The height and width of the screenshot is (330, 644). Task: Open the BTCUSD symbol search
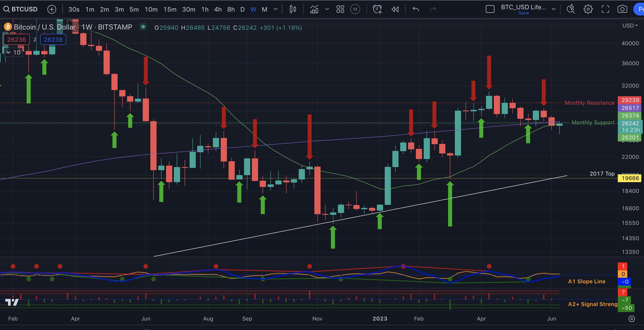click(x=20, y=9)
